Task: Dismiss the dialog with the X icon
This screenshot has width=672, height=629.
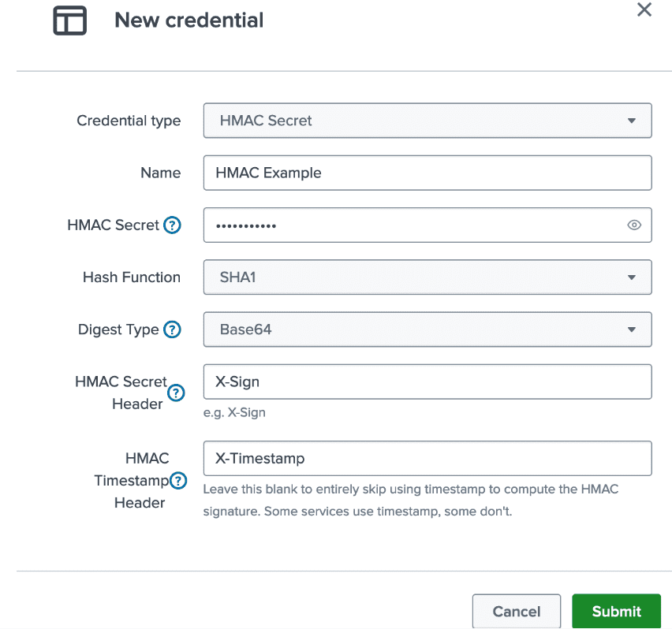Action: tap(644, 10)
